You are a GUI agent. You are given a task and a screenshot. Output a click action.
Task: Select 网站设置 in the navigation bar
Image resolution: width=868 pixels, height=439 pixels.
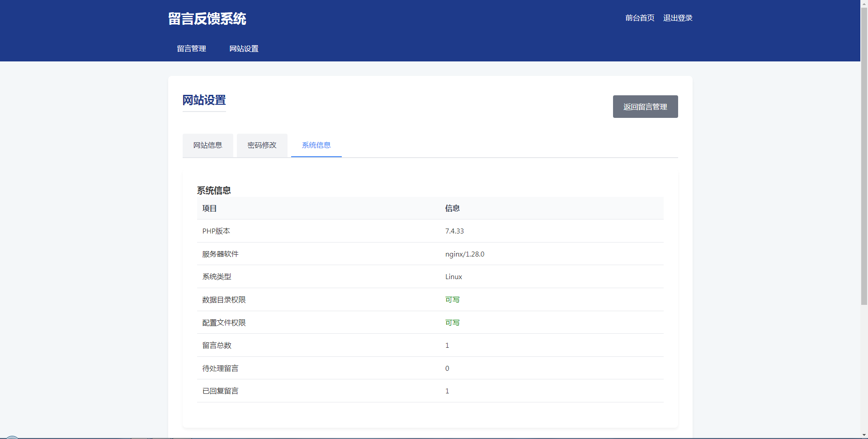tap(244, 49)
